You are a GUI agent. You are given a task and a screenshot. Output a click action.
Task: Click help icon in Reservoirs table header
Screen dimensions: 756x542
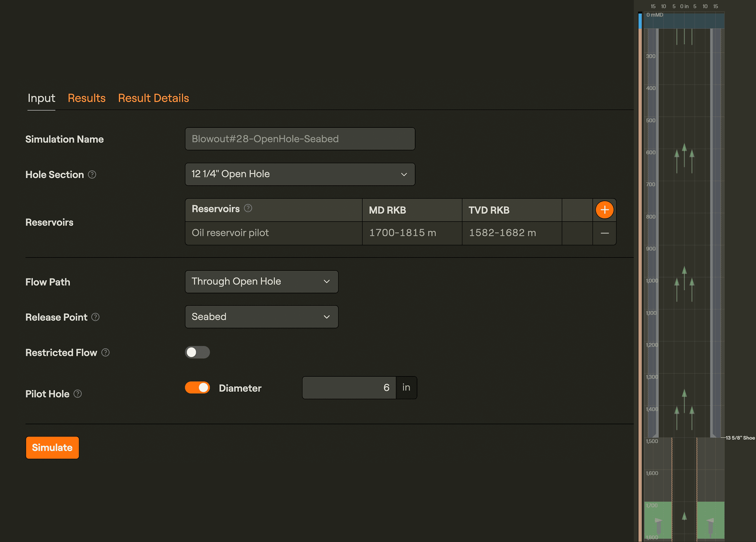pyautogui.click(x=248, y=208)
